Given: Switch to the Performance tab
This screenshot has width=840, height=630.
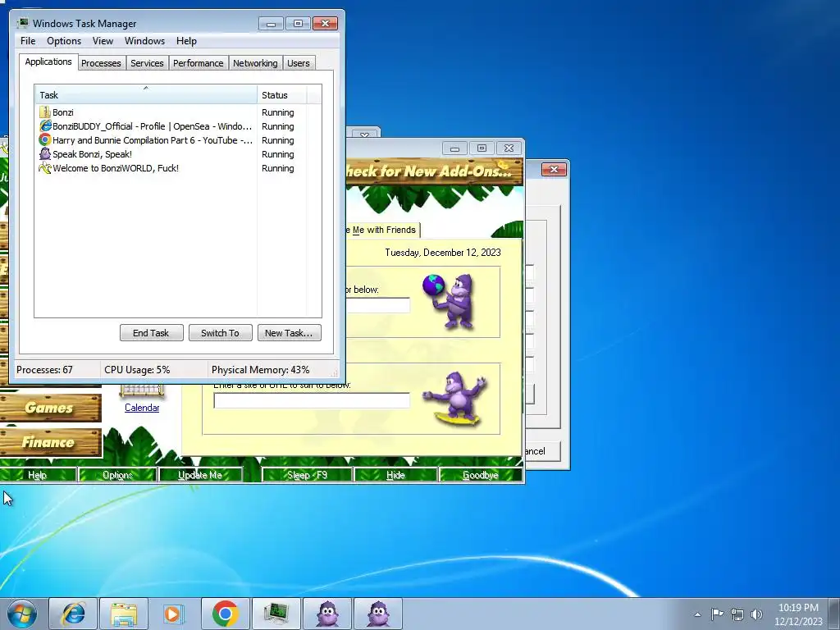Looking at the screenshot, I should [x=199, y=63].
